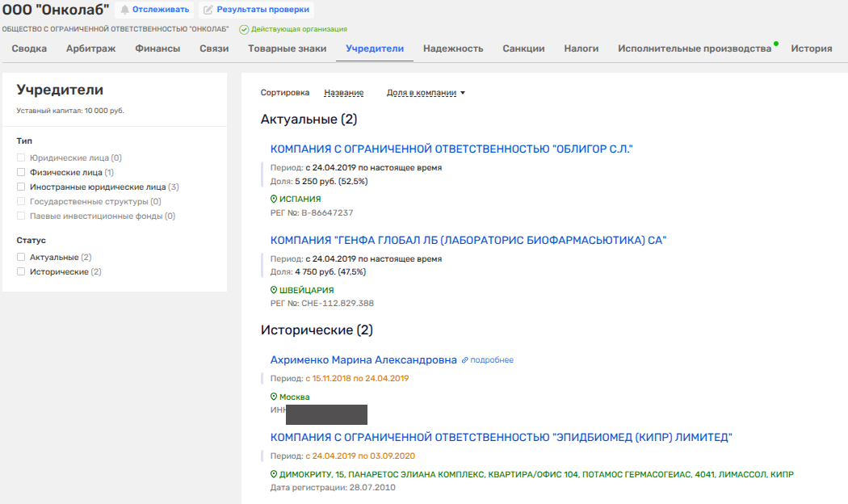The width and height of the screenshot is (848, 504).
Task: Open the Финансы tab
Action: (157, 48)
